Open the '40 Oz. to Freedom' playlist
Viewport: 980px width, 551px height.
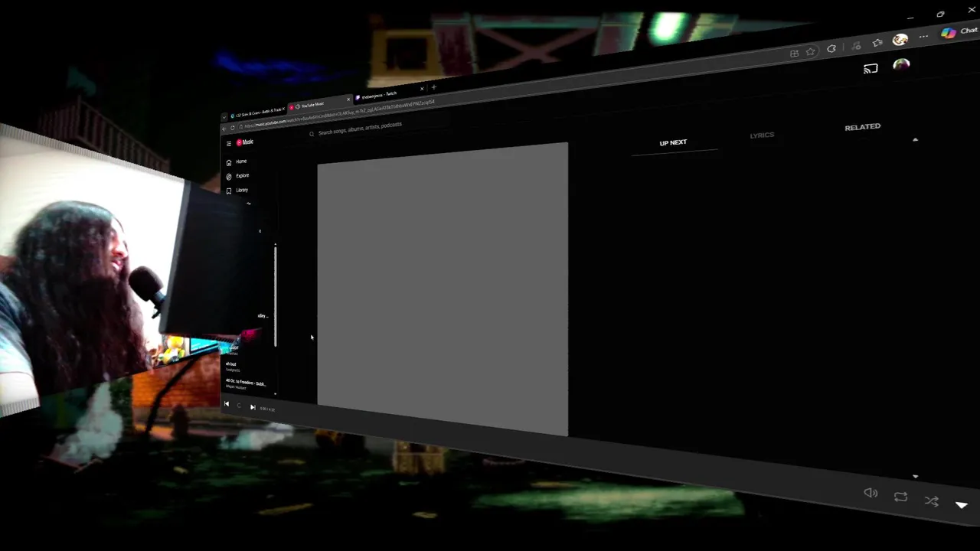[x=246, y=384]
